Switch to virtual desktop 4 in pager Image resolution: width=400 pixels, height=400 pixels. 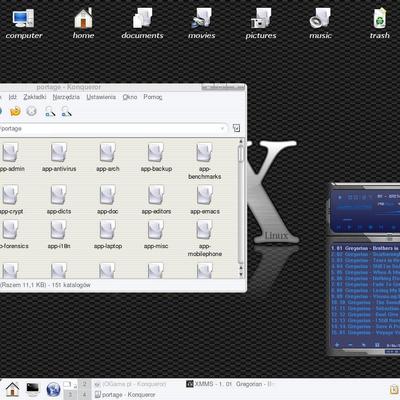point(84,395)
